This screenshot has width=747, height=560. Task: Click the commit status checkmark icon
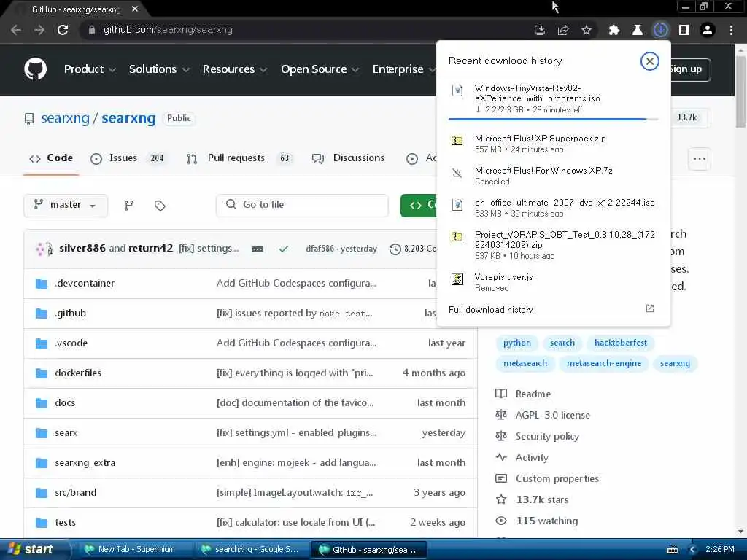coord(284,249)
